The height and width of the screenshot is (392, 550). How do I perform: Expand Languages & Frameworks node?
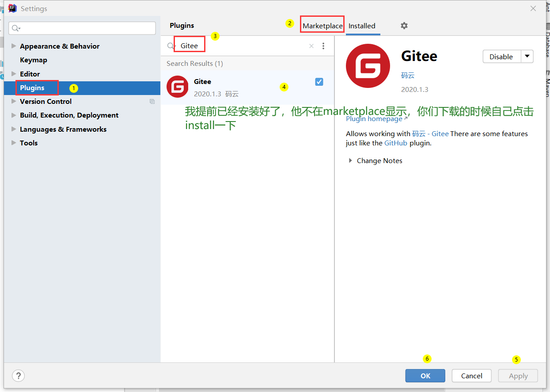click(x=14, y=129)
